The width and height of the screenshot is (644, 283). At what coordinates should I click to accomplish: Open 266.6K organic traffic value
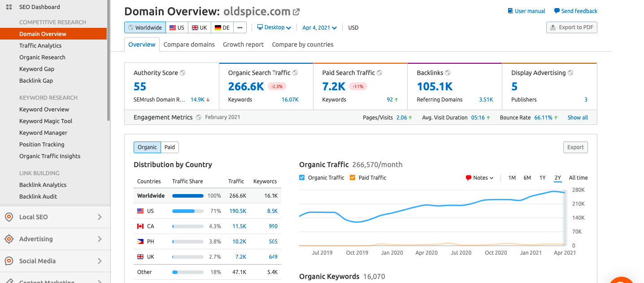tap(246, 86)
